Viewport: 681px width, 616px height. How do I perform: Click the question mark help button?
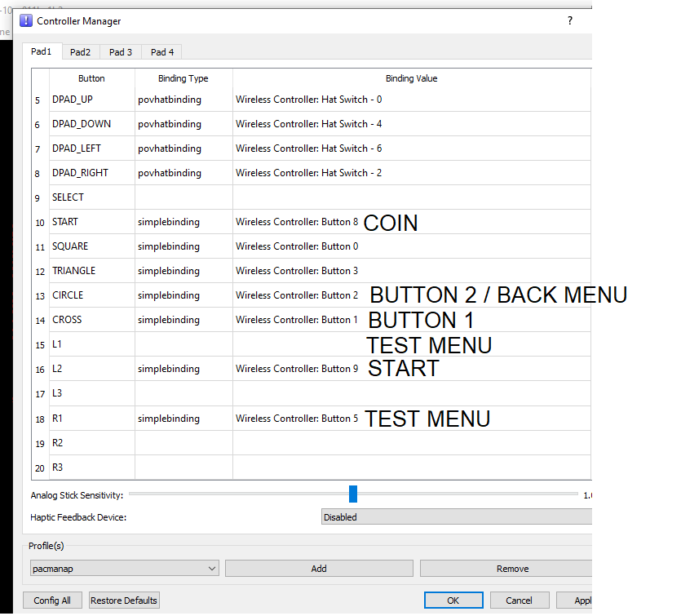point(570,20)
